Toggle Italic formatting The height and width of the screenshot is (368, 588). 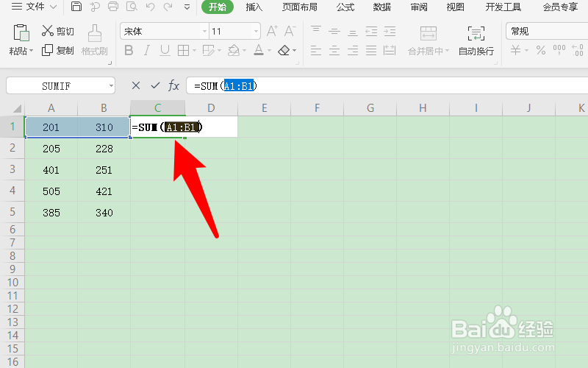[x=146, y=50]
